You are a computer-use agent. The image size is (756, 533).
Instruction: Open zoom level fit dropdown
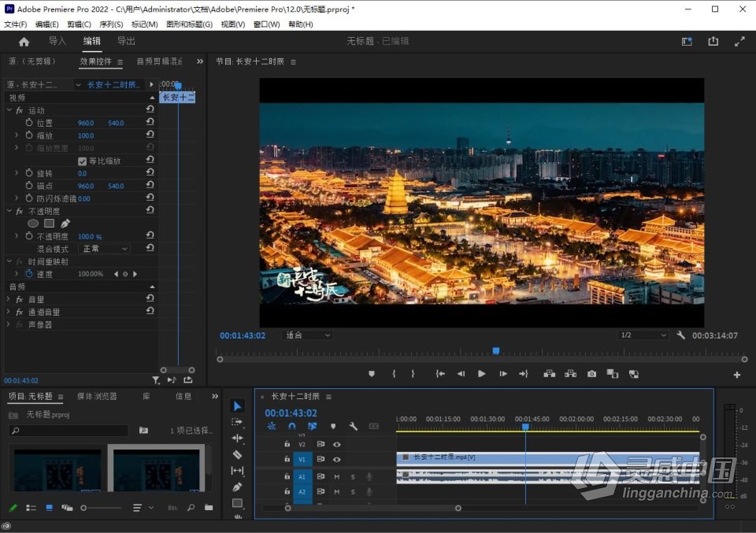tap(307, 335)
